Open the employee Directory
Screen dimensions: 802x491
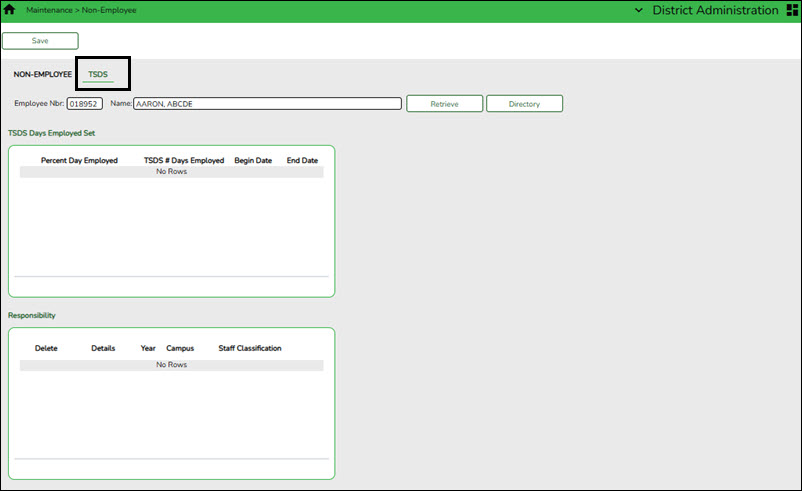(x=524, y=104)
